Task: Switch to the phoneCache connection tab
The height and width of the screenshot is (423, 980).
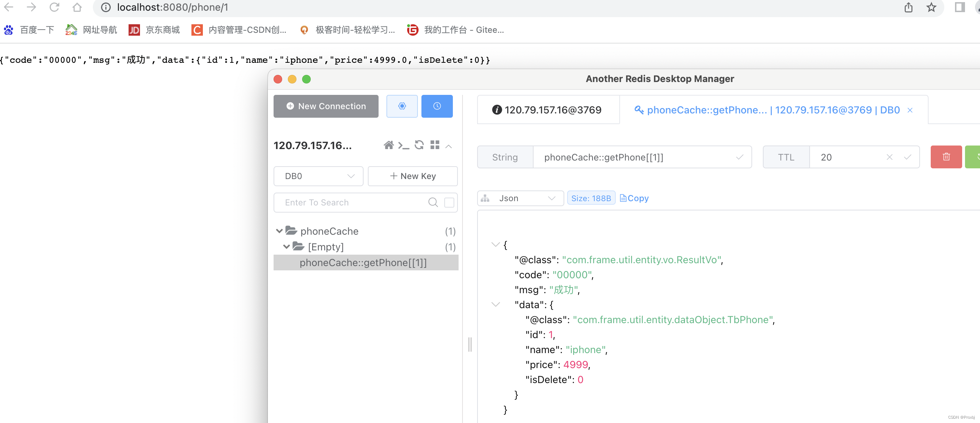Action: click(768, 110)
